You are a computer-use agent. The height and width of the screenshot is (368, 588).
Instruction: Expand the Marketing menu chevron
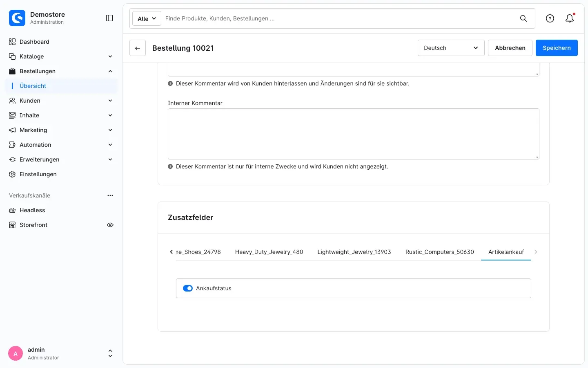tap(110, 130)
